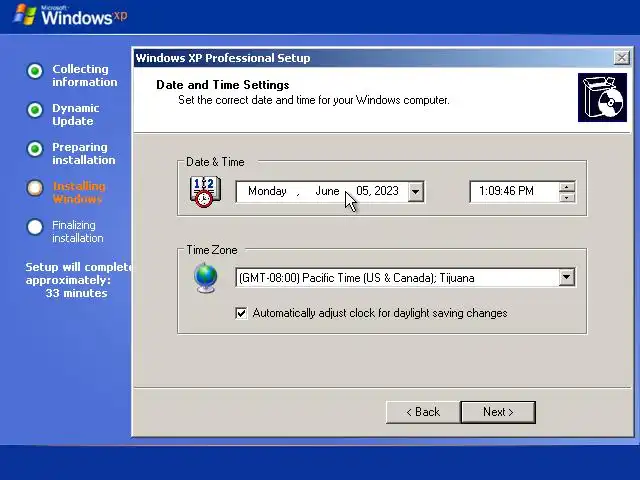This screenshot has width=640, height=480.
Task: Select the year 2023 in date field
Action: click(386, 191)
